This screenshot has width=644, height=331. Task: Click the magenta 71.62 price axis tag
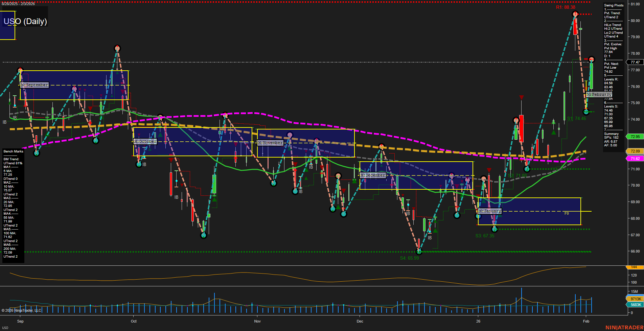coord(635,159)
